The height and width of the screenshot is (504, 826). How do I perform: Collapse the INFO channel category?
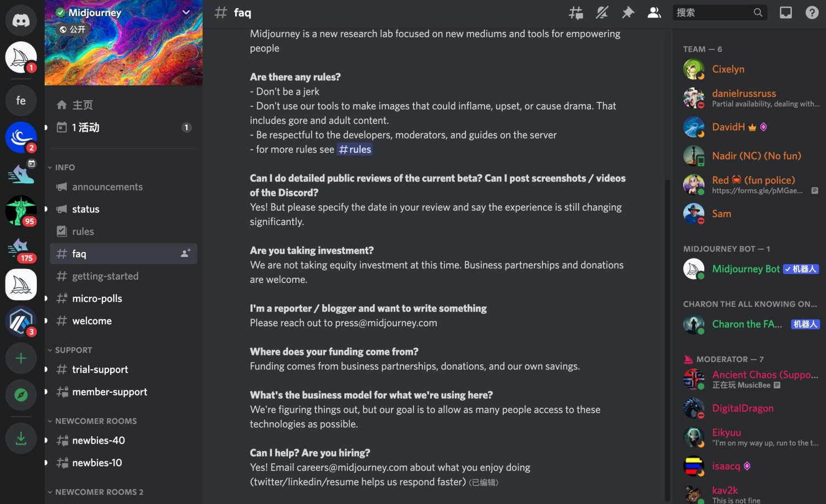[x=64, y=167]
